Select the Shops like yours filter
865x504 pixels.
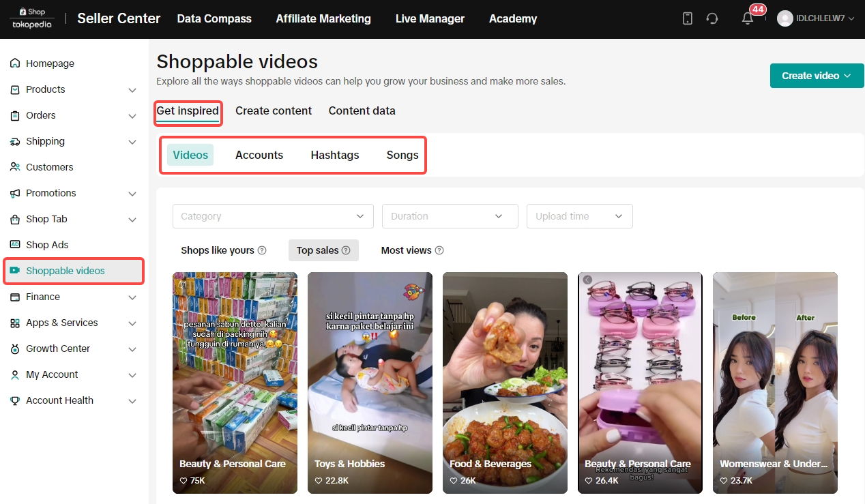tap(217, 250)
